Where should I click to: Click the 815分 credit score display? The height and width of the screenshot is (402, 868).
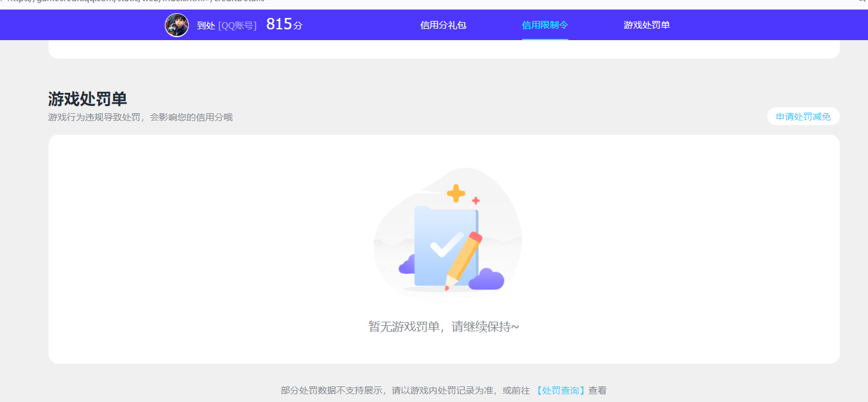(x=283, y=24)
